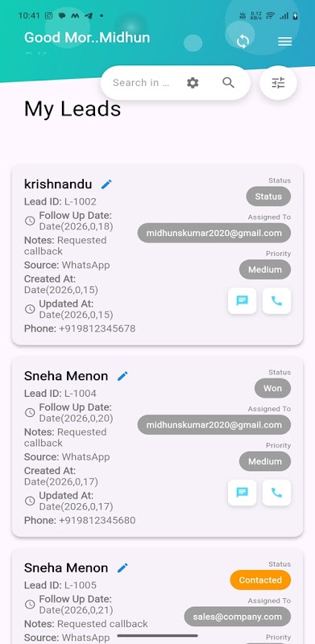Open search settings gear icon
Screen dimensions: 315x644
point(193,83)
